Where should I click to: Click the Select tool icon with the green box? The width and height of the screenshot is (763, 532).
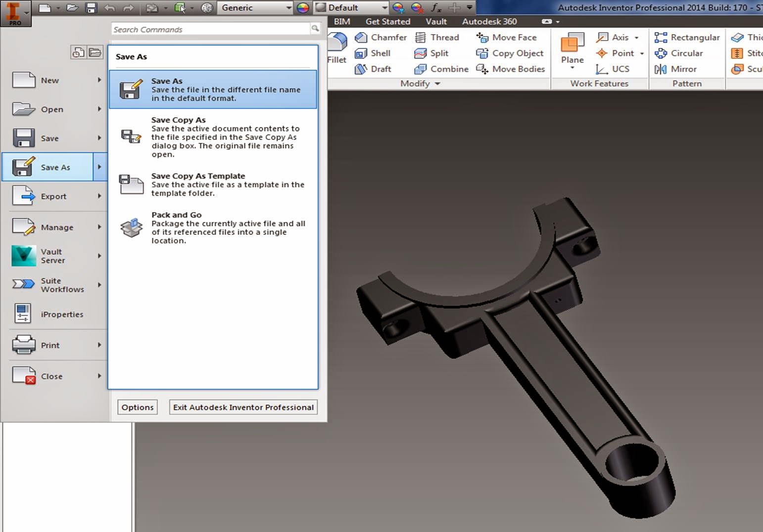(x=180, y=7)
